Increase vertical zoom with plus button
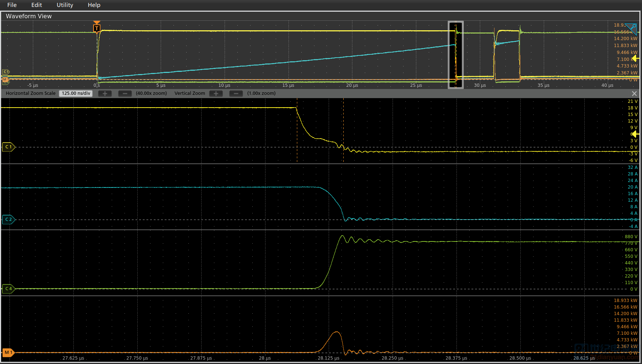The height and width of the screenshot is (364, 642). pos(216,93)
